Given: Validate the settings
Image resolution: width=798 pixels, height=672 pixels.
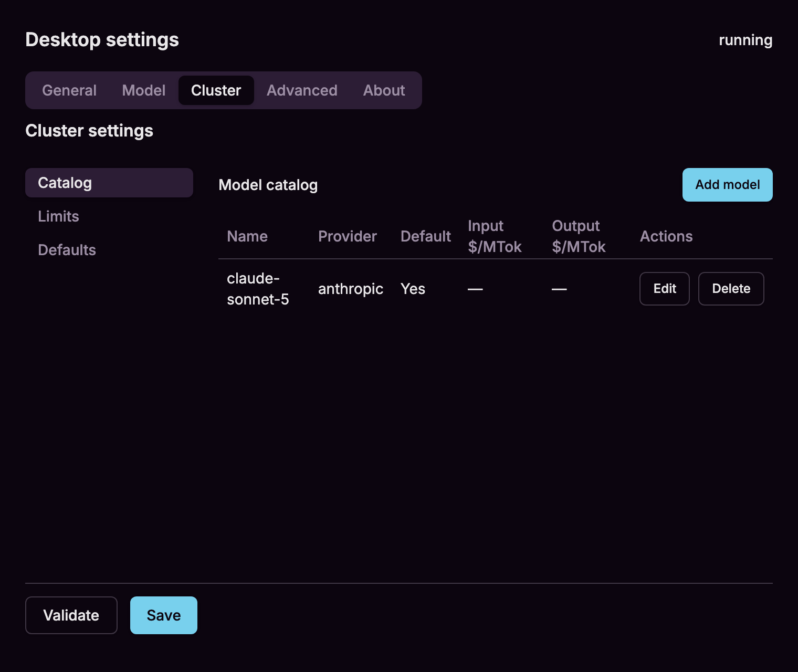Looking at the screenshot, I should click(71, 615).
